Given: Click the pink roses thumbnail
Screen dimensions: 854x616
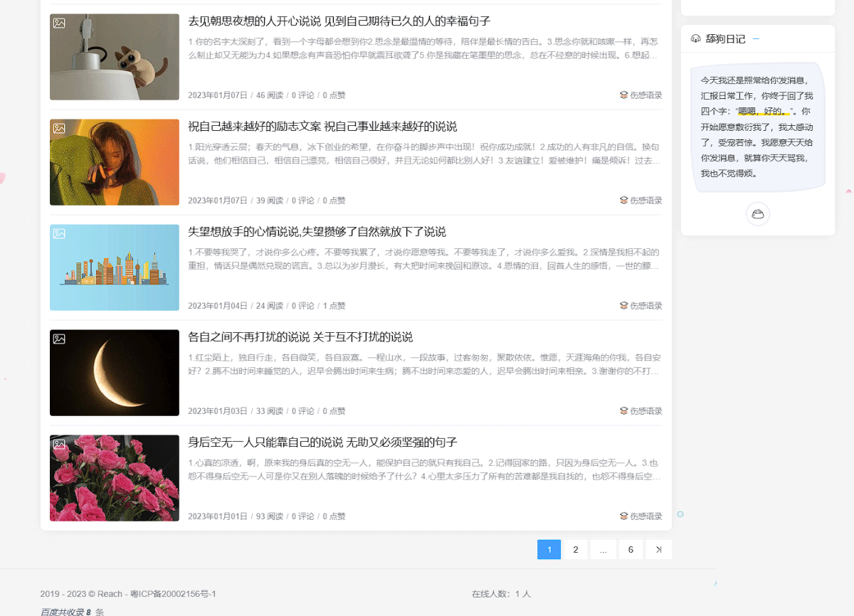Looking at the screenshot, I should click(x=115, y=478).
